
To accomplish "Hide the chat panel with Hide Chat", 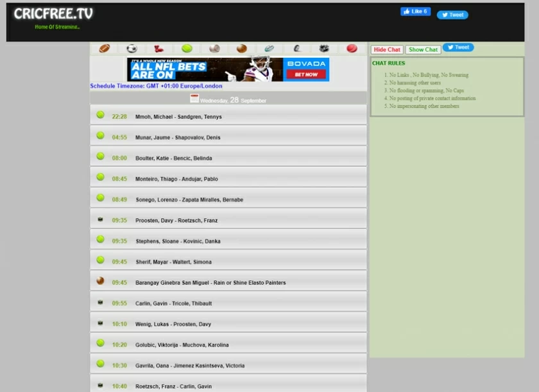I will point(386,49).
